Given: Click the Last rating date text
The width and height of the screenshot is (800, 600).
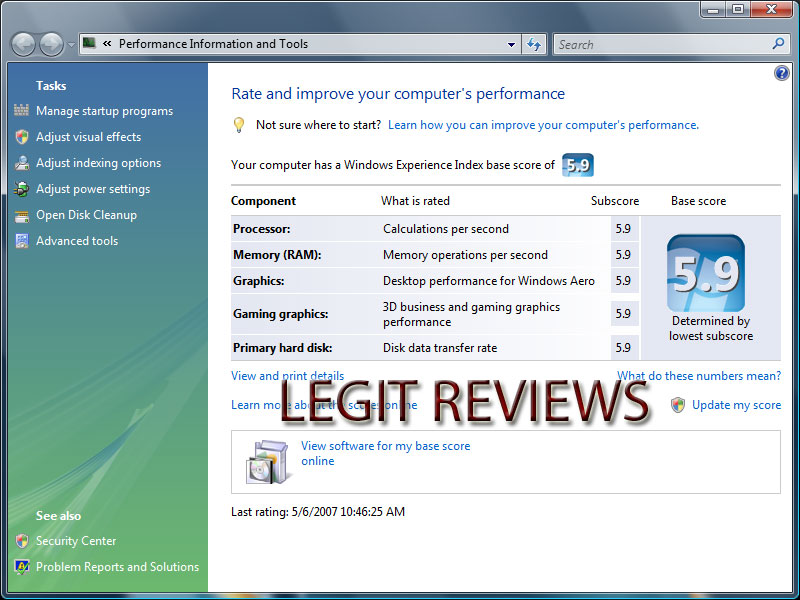Looking at the screenshot, I should click(x=318, y=512).
